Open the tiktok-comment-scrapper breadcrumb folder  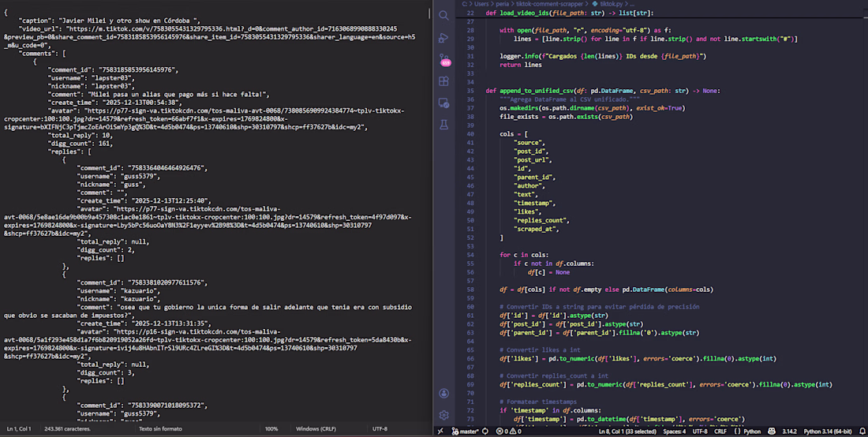549,4
